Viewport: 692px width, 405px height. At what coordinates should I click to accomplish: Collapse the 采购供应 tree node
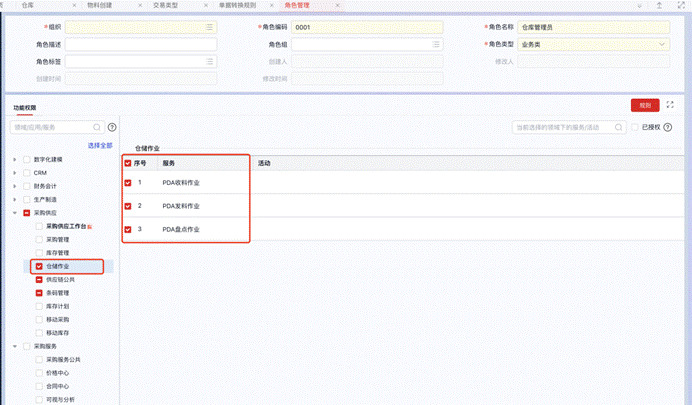click(x=15, y=213)
